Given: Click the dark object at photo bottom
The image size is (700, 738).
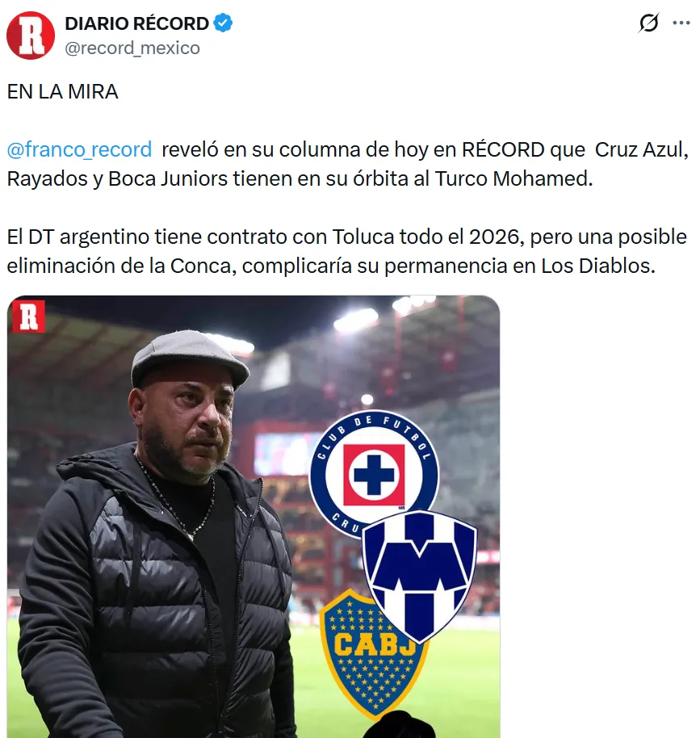Looking at the screenshot, I should pyautogui.click(x=399, y=725).
